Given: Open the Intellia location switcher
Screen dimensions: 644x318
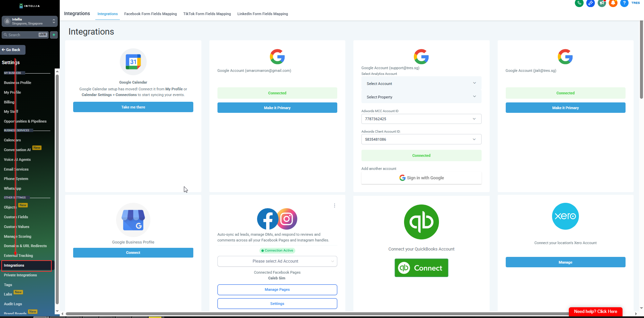Looking at the screenshot, I should pos(30,21).
